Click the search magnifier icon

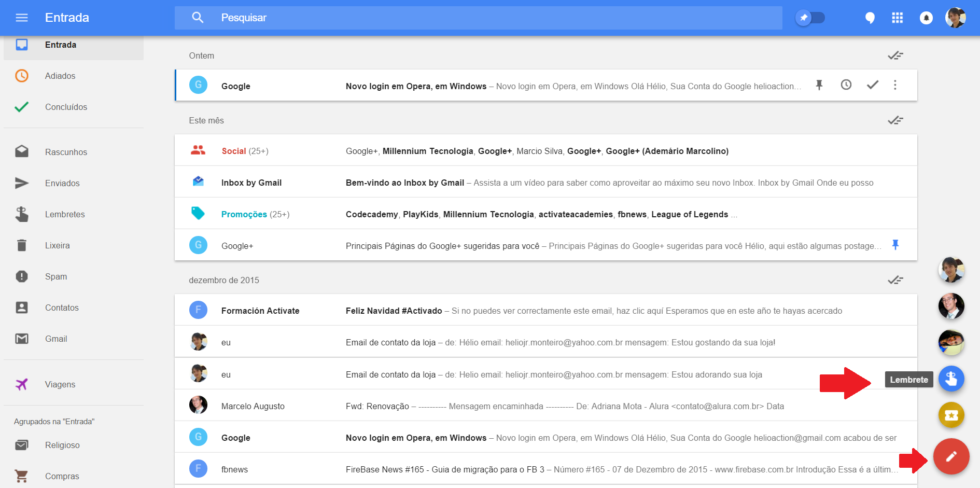pyautogui.click(x=198, y=18)
